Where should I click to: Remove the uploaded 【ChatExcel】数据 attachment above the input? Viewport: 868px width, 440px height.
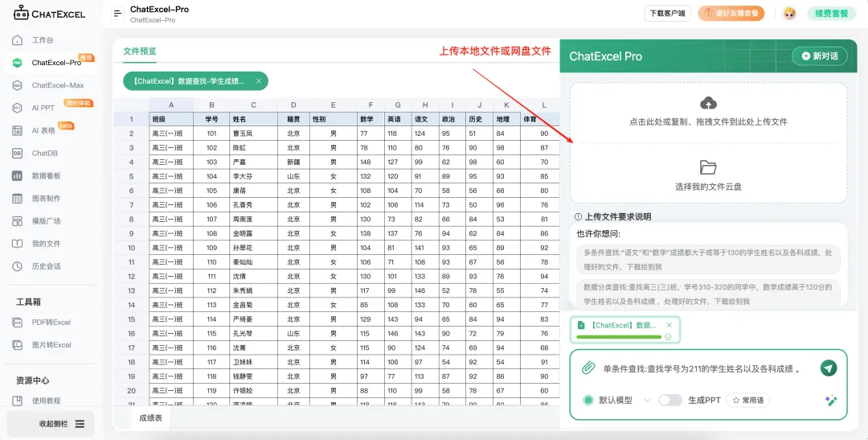pos(669,325)
